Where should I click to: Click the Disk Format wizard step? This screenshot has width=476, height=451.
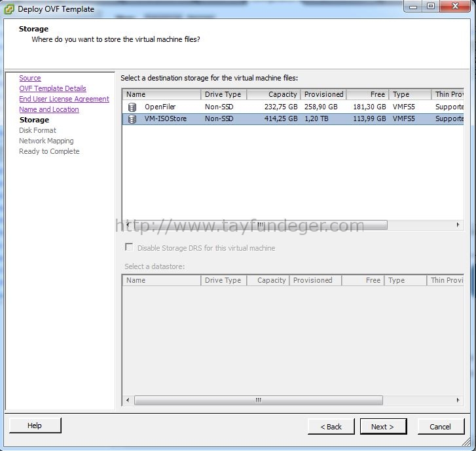37,130
